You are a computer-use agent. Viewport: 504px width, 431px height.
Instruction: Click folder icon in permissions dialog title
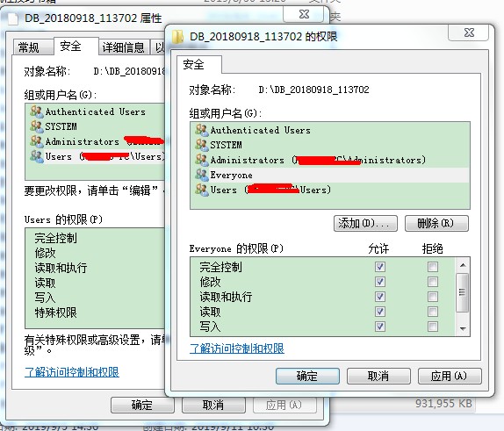[177, 37]
